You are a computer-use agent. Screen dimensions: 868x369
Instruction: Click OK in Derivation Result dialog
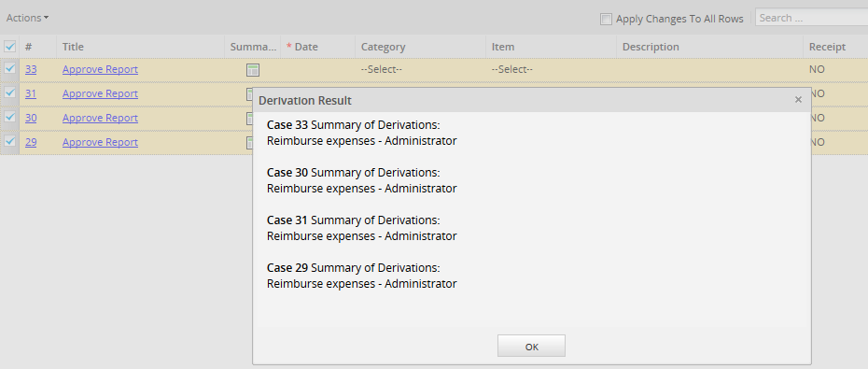(x=531, y=347)
